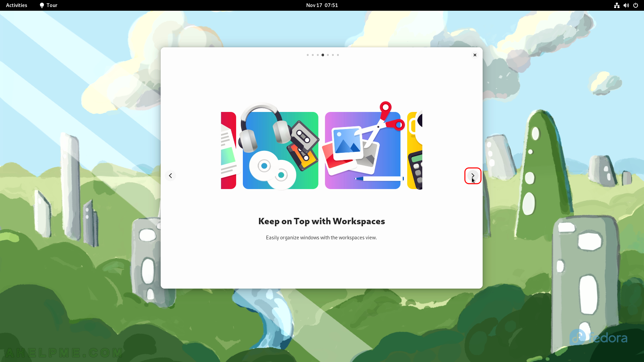Open the Tour app menu in top bar

[x=49, y=5]
